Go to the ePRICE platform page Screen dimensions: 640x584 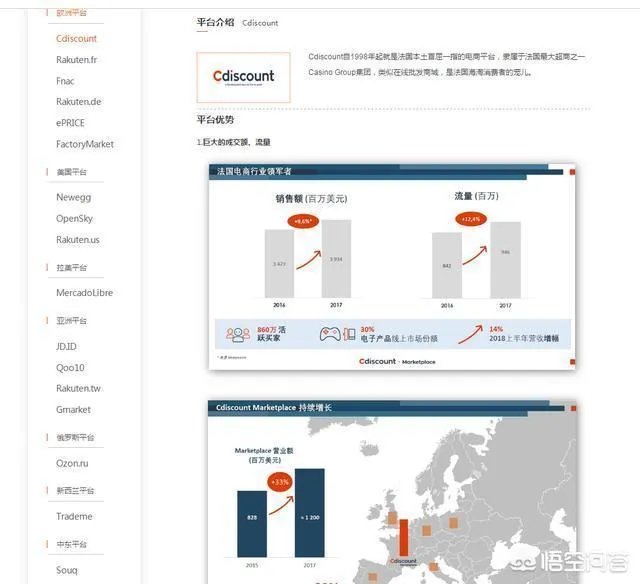(71, 123)
